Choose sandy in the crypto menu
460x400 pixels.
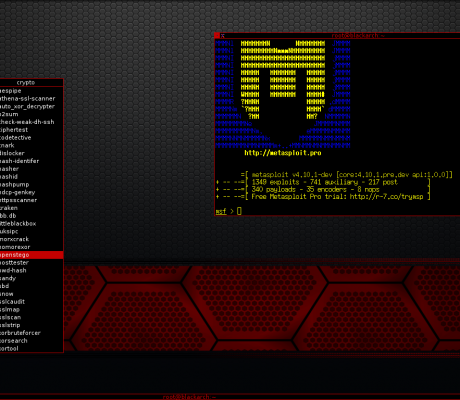coord(31,278)
